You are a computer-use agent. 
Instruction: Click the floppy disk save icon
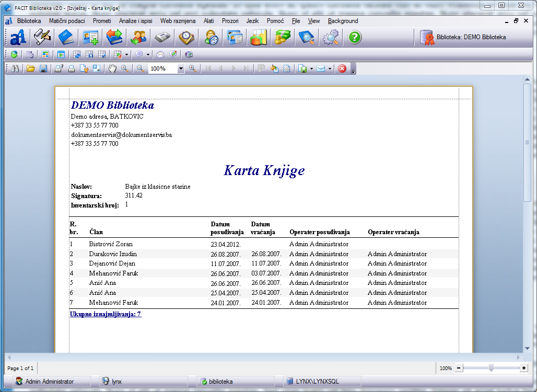(43, 68)
